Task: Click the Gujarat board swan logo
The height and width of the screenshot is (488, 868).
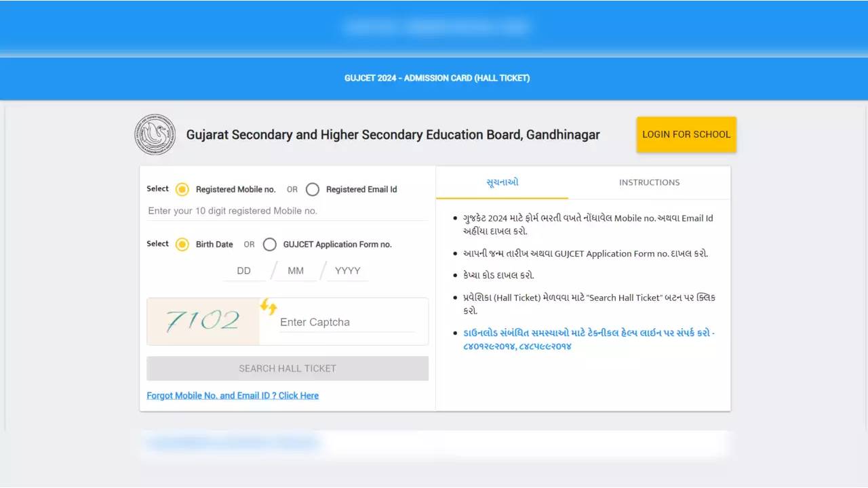Action: 155,134
